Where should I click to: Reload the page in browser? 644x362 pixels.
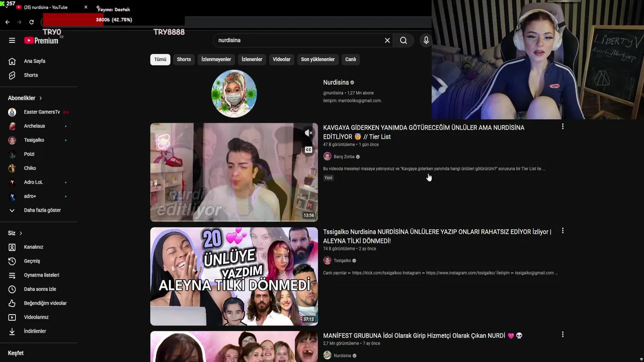(x=31, y=22)
